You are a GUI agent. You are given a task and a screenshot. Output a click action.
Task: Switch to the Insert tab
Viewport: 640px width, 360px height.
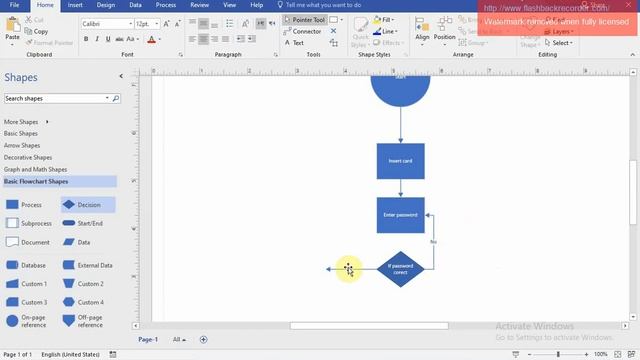click(75, 5)
